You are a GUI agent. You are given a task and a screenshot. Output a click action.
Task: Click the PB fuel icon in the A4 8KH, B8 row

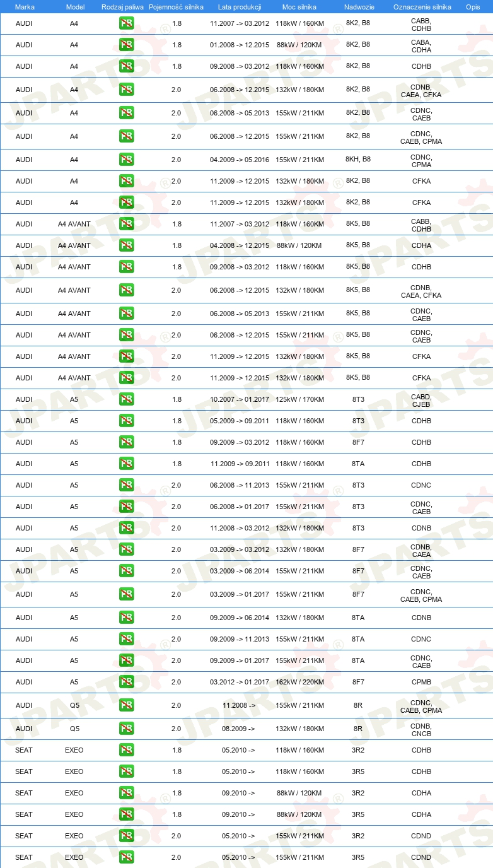[x=127, y=160]
